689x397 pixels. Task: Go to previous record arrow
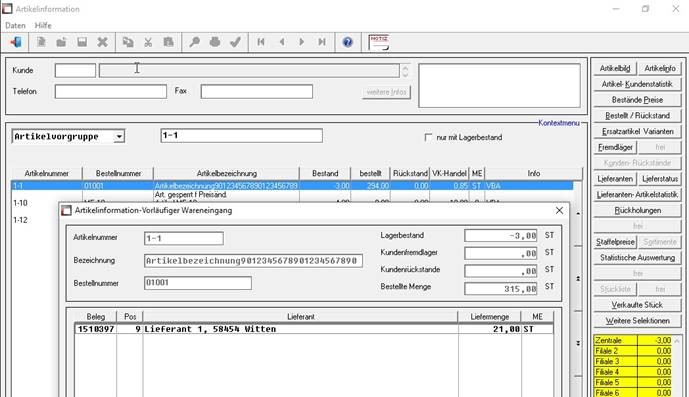(282, 42)
